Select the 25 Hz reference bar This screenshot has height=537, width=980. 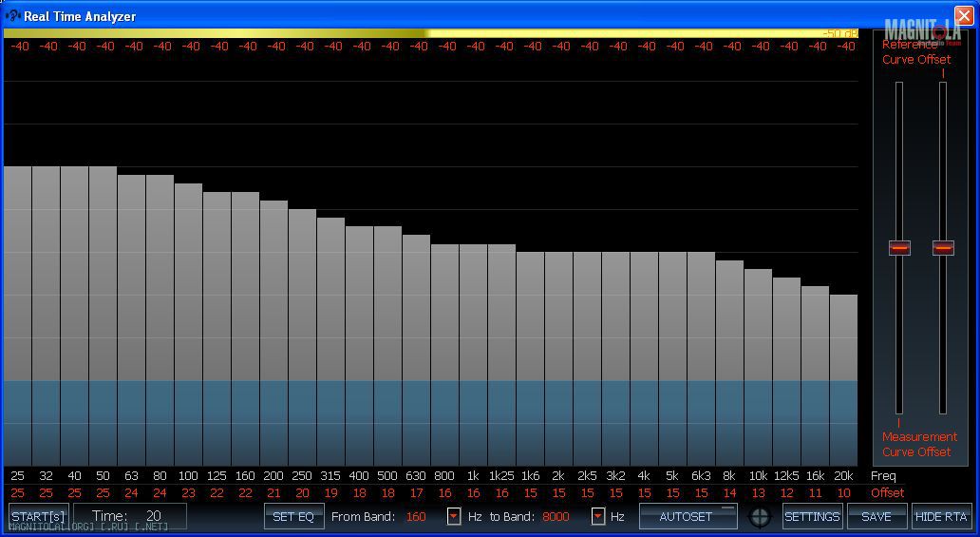pyautogui.click(x=17, y=316)
